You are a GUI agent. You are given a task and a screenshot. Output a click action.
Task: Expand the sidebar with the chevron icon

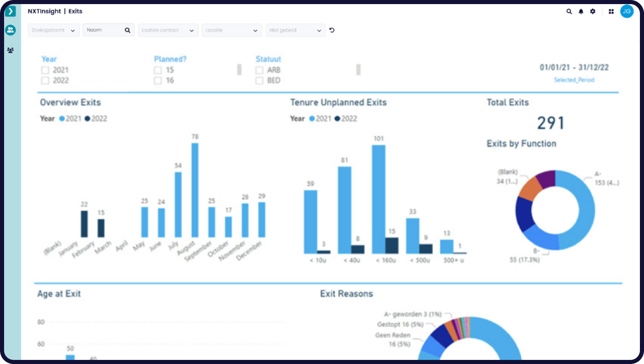click(x=10, y=11)
